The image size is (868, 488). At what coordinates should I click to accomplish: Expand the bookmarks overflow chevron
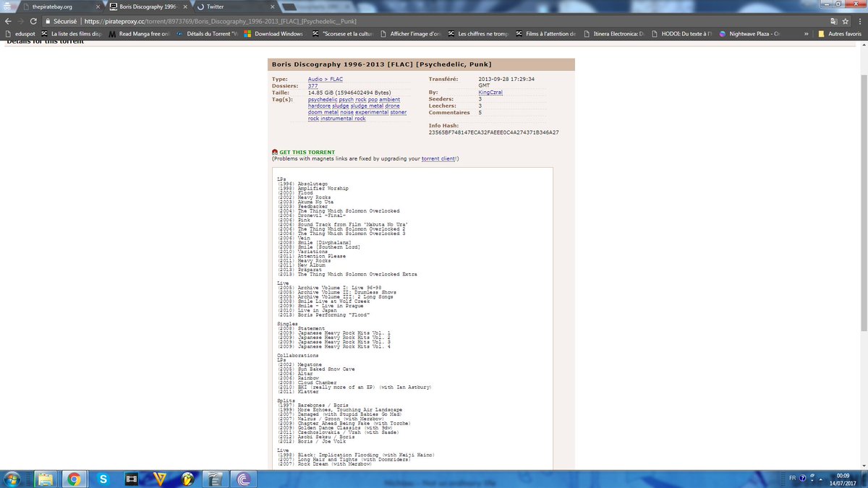point(806,33)
